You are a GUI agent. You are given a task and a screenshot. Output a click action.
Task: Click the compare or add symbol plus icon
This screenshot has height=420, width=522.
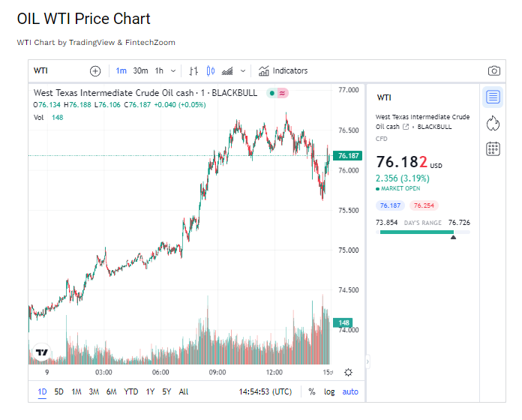pos(95,71)
